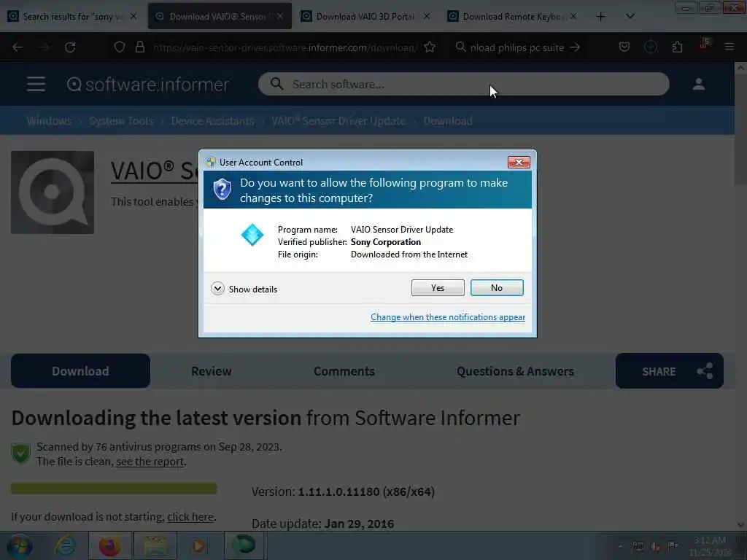Image resolution: width=747 pixels, height=560 pixels.
Task: Open the user account profile icon
Action: (698, 85)
